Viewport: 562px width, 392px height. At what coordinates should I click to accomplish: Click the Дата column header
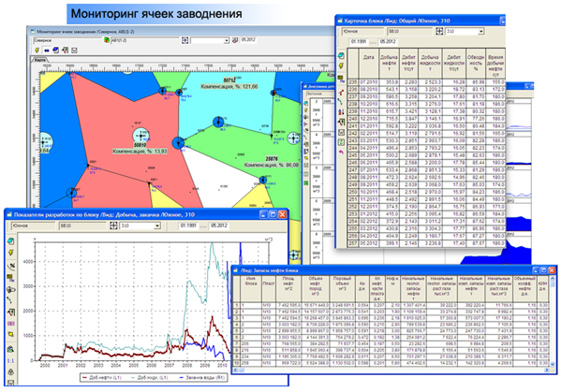tap(368, 64)
